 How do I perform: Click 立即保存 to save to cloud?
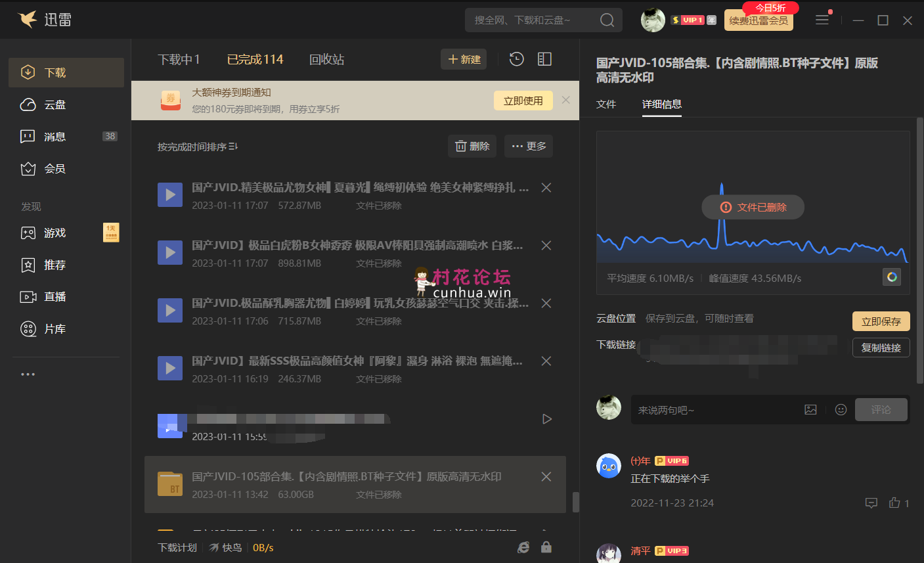click(x=881, y=321)
